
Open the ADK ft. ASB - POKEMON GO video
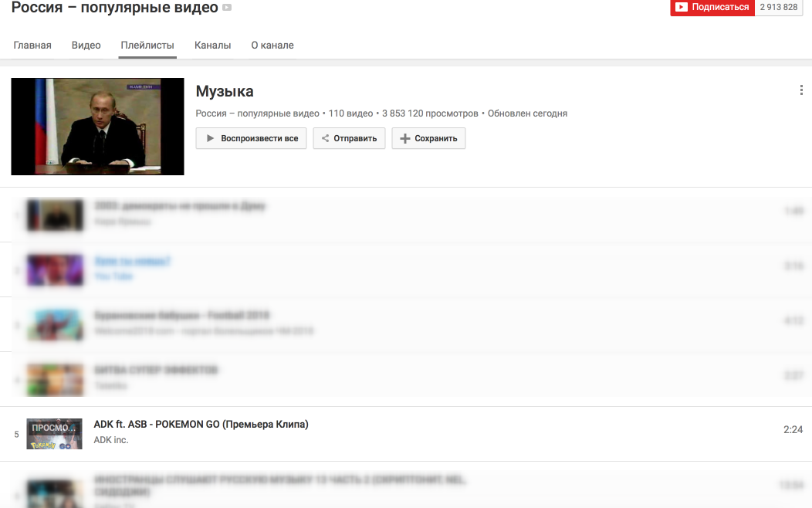201,424
